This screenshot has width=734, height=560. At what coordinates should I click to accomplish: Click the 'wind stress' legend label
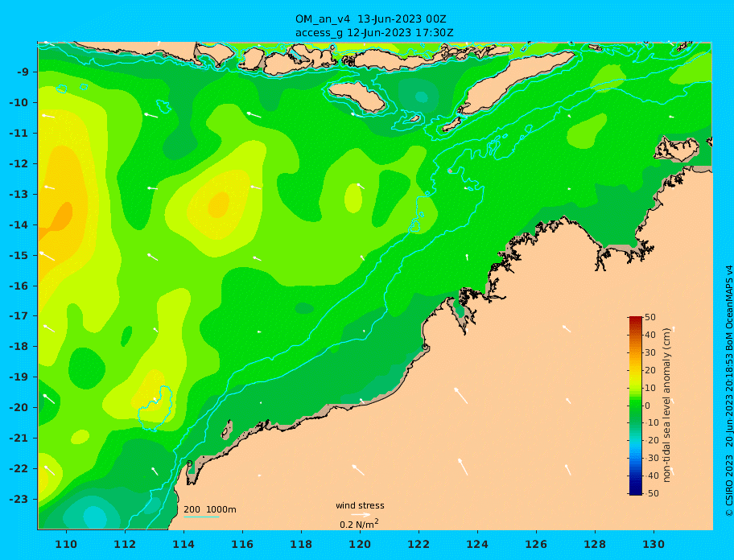[x=360, y=506]
